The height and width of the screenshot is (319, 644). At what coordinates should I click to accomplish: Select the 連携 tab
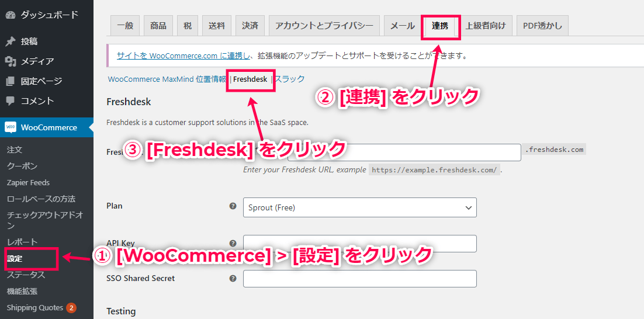point(440,26)
